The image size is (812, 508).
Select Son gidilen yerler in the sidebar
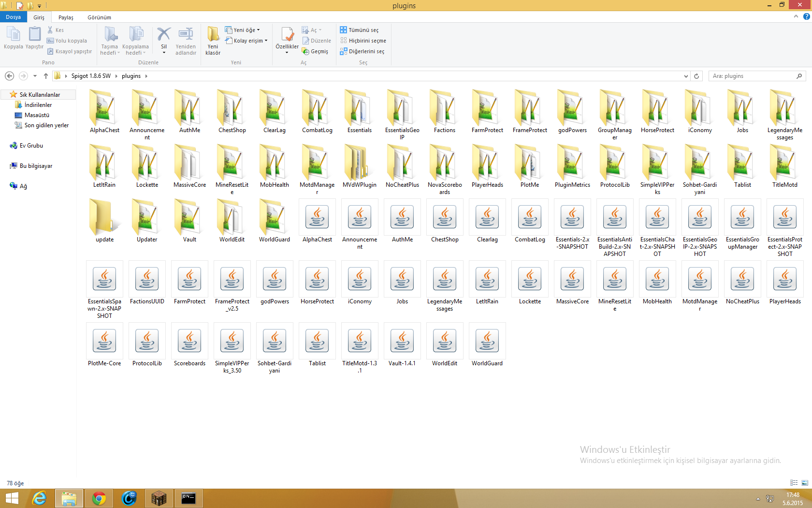click(x=46, y=125)
